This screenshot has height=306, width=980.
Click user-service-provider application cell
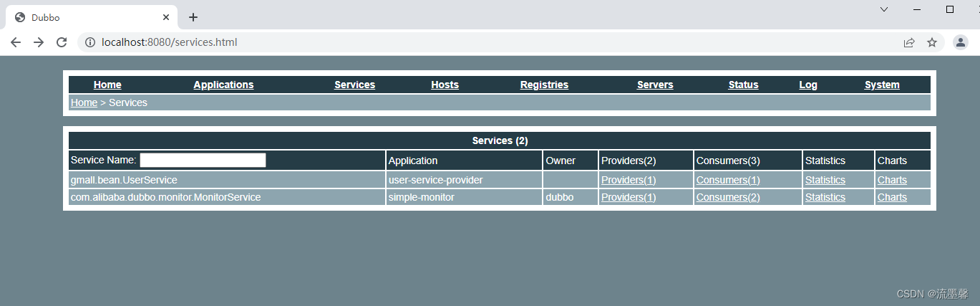click(464, 180)
